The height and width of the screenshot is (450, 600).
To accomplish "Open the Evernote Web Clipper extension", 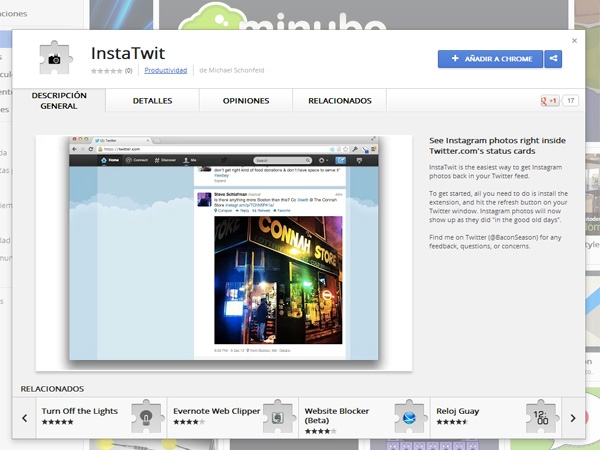I will point(233,418).
